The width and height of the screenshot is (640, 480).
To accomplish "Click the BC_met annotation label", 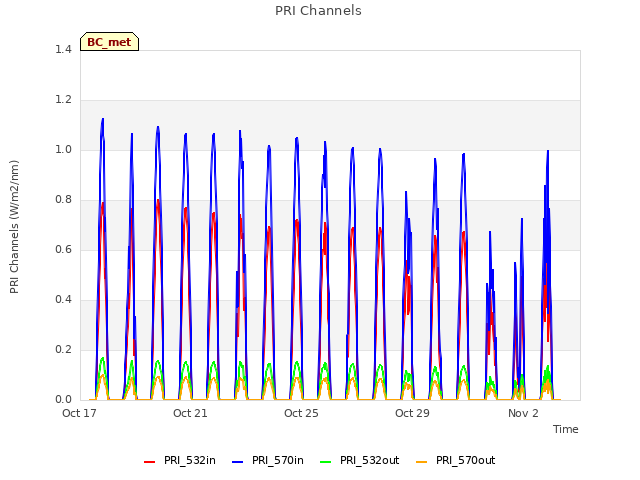I will click(x=109, y=42).
